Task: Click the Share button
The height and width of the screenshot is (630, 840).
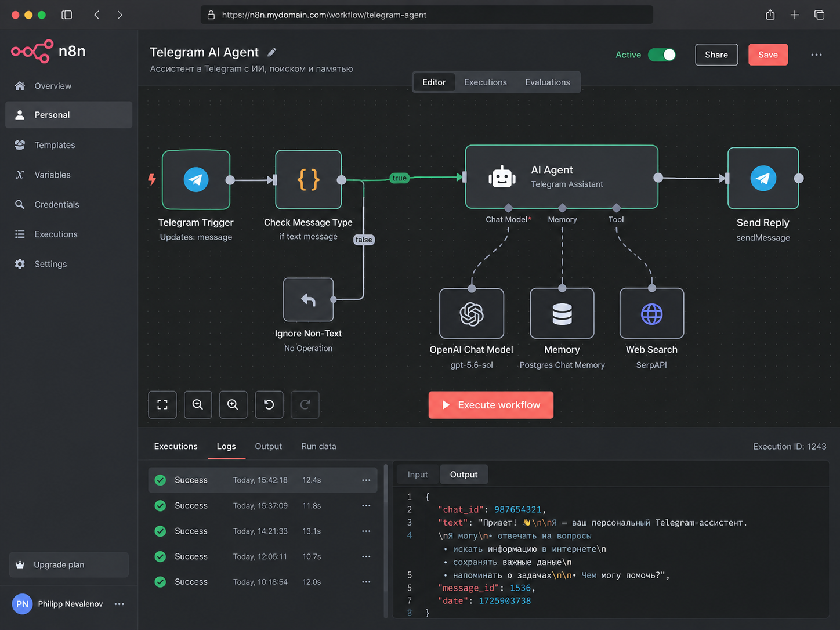Action: pos(716,55)
